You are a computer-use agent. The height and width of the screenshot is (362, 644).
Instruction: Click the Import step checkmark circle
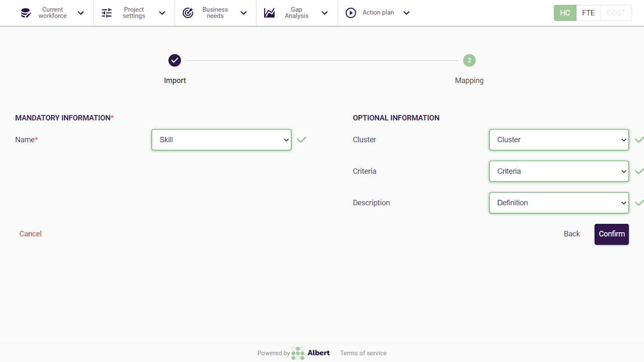175,60
